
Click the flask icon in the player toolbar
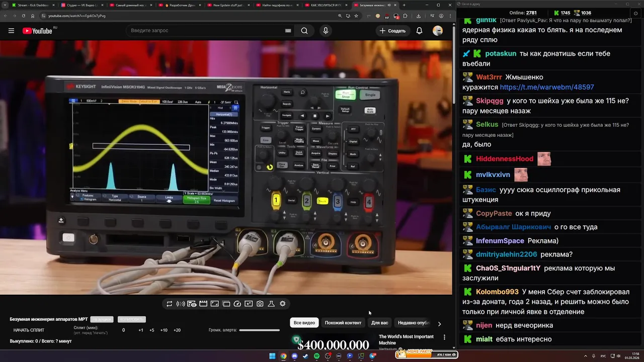(271, 304)
